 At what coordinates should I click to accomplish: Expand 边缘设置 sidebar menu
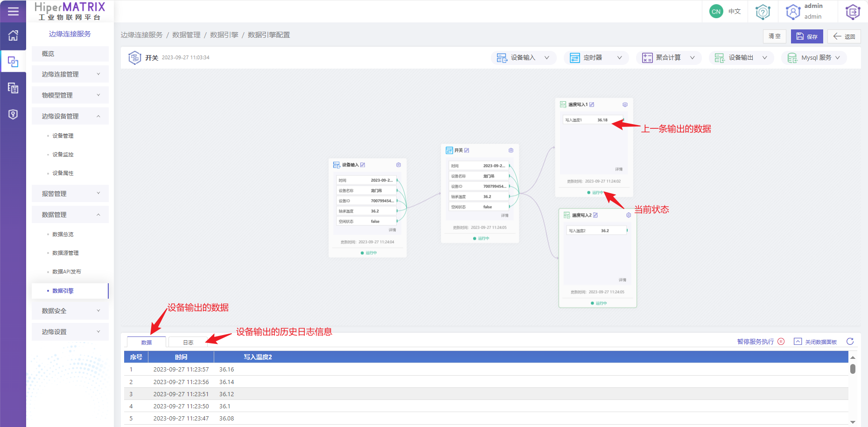coord(70,332)
